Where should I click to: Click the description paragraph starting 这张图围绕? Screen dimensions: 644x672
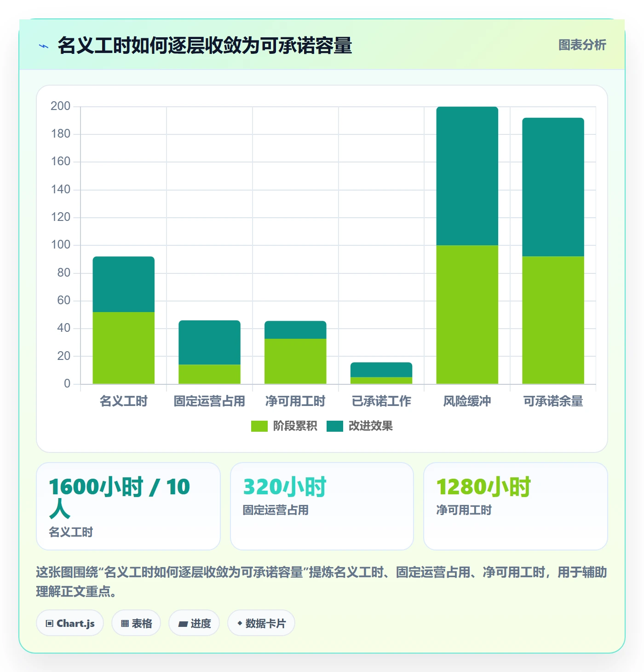coord(322,582)
